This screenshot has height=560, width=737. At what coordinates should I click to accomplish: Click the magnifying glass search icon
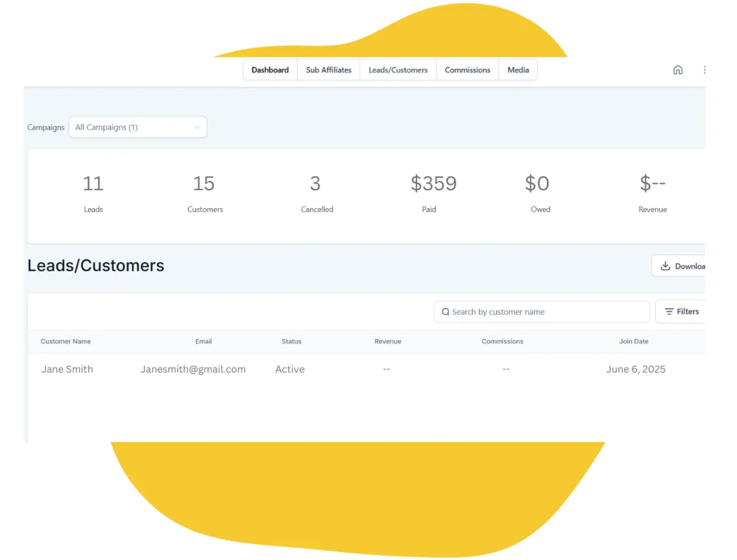click(445, 312)
